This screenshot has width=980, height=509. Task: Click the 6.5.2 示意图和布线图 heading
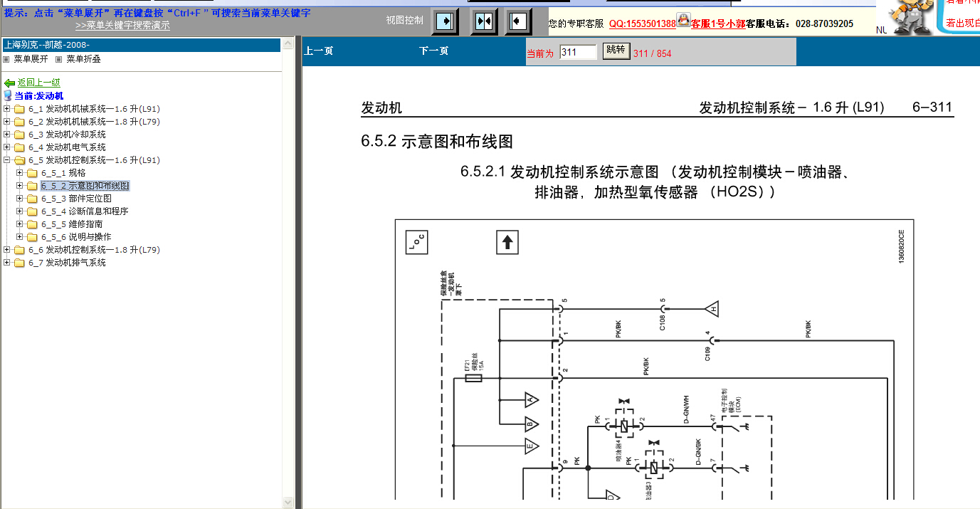tap(437, 141)
